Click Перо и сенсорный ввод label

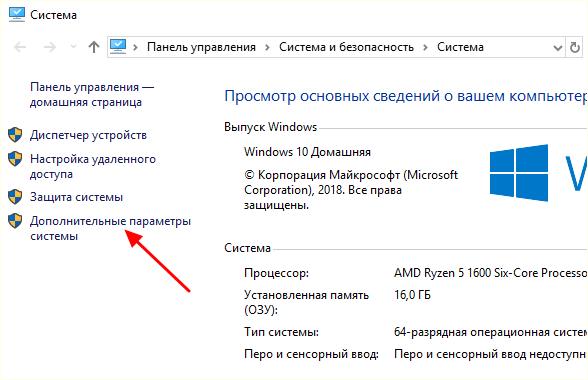click(x=311, y=354)
